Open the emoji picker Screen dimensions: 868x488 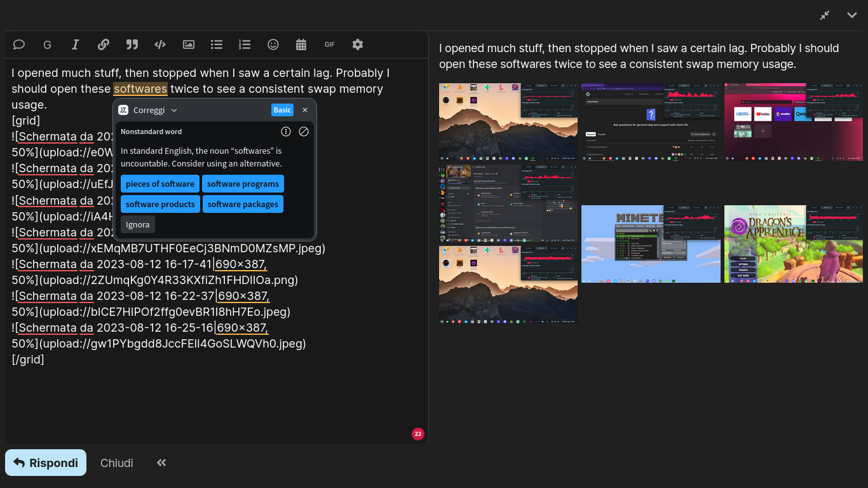[273, 44]
